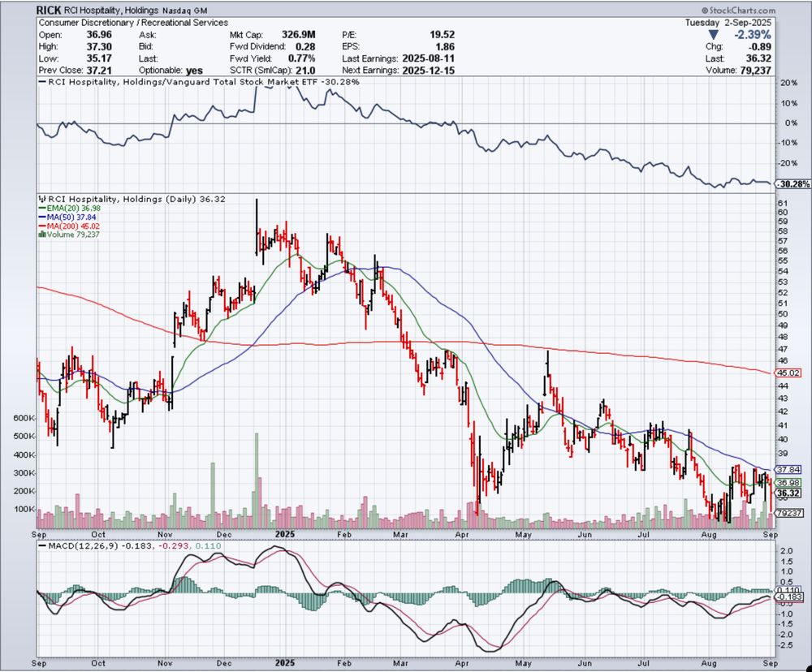812x672 pixels.
Task: Click the down-triangle change indicator beside -2.39%
Action: [713, 35]
